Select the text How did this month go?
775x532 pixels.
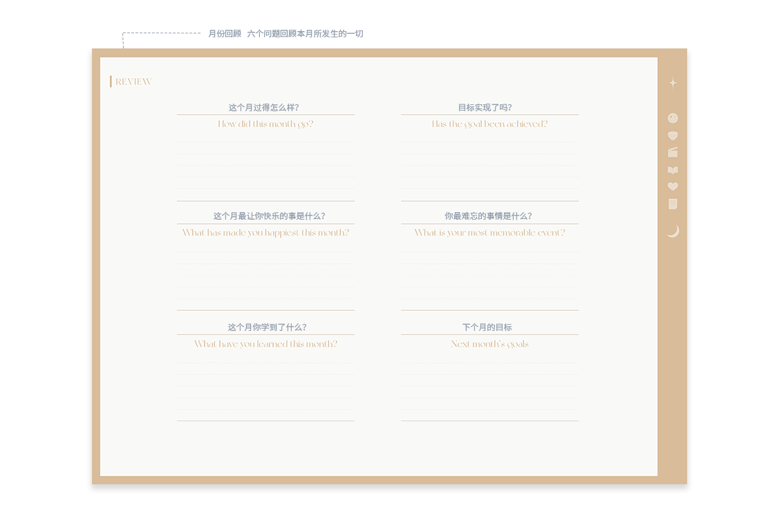pos(265,124)
